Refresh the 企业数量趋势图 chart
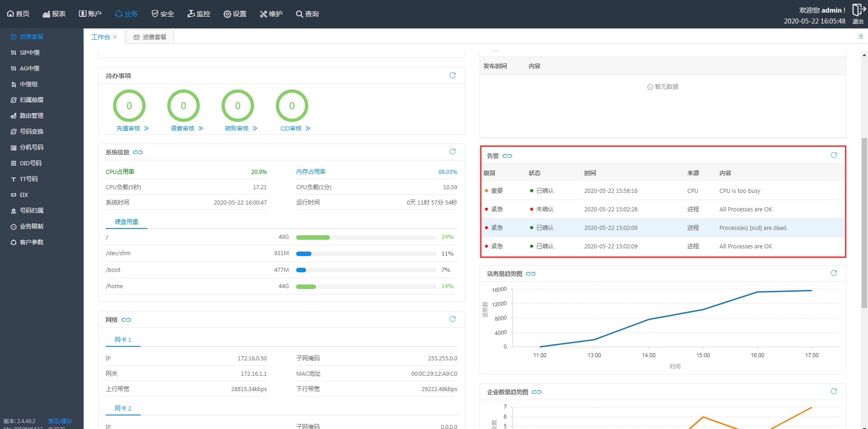 coord(834,392)
